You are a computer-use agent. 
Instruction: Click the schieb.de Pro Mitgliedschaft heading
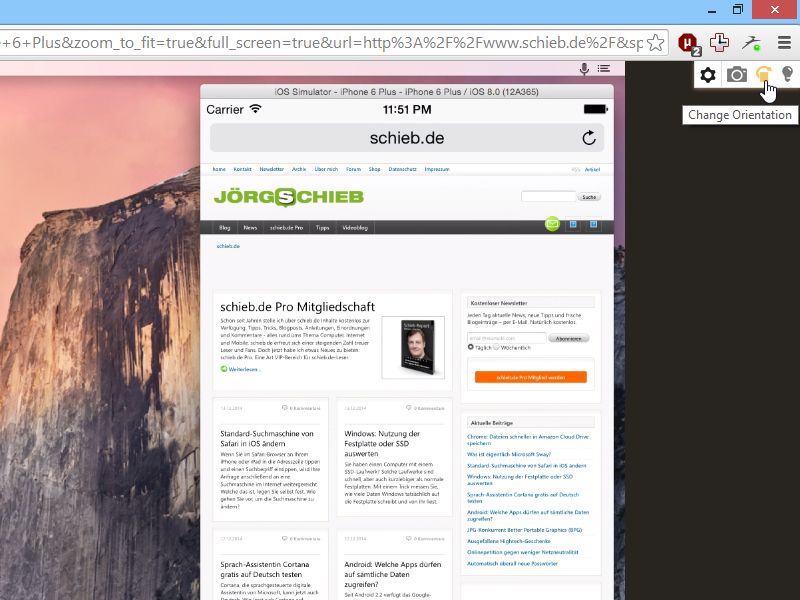[x=297, y=307]
